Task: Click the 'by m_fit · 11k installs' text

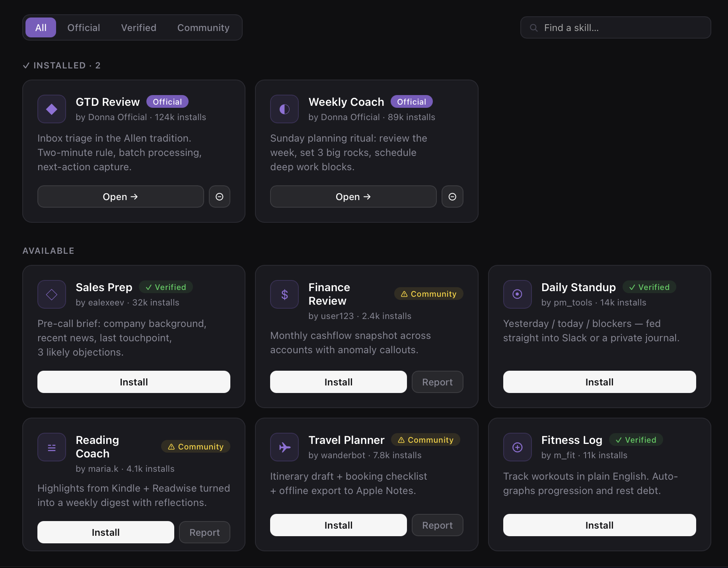Action: point(584,455)
